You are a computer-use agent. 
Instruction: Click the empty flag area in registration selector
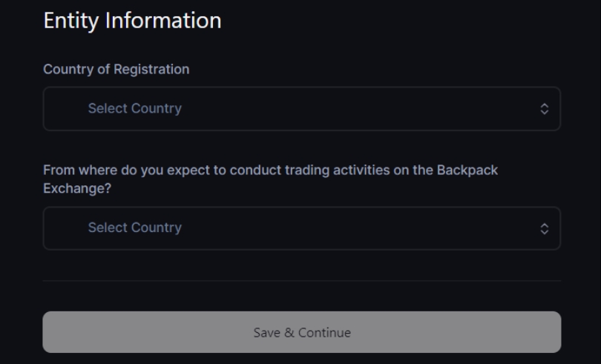coord(67,109)
